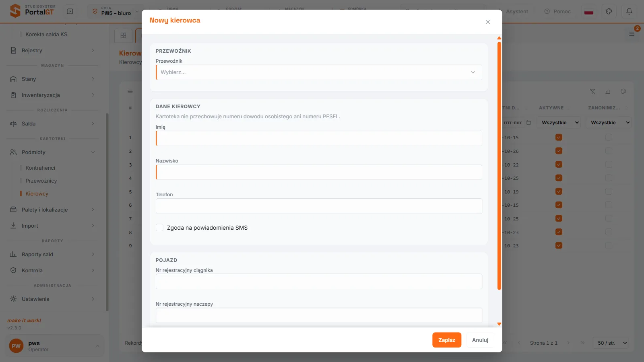Toggle Zanonimizowane checkbox in row 7
This screenshot has width=644, height=362.
coord(609,218)
